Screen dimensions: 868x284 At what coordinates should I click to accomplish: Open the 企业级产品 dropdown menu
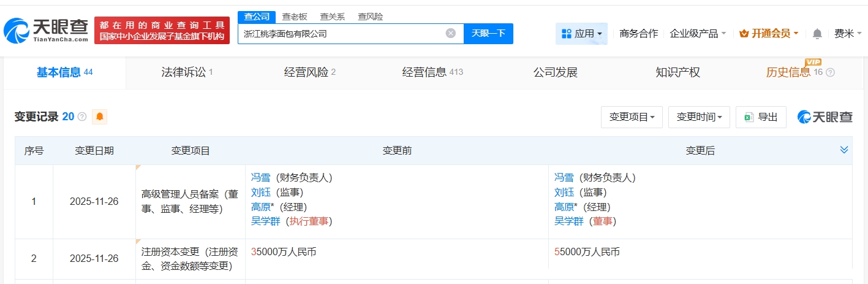698,34
